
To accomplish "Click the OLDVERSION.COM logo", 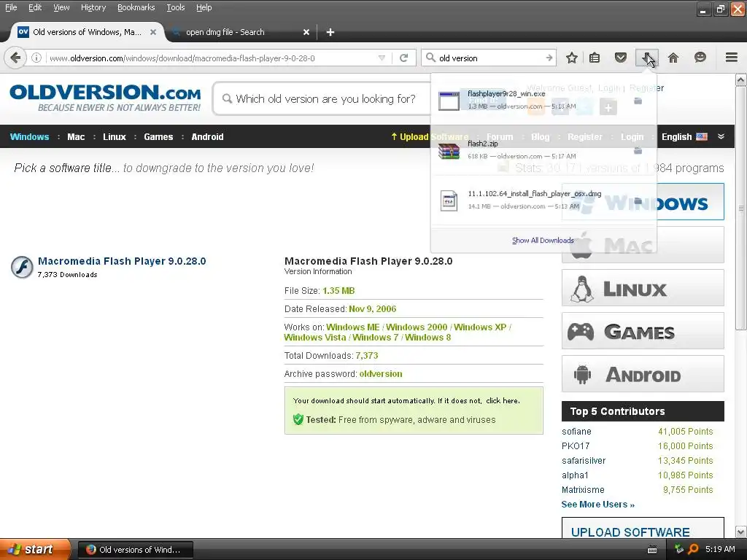I will point(105,98).
